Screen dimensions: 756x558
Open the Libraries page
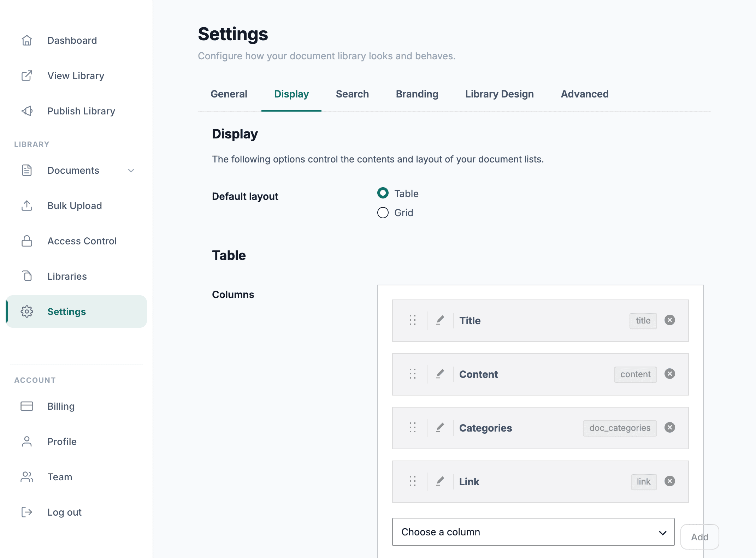(76, 276)
